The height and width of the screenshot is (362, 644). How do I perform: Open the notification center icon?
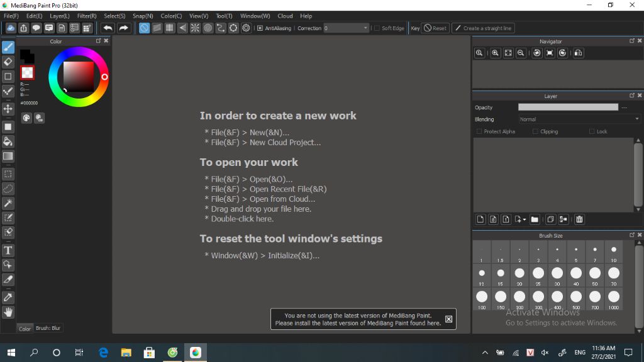628,353
